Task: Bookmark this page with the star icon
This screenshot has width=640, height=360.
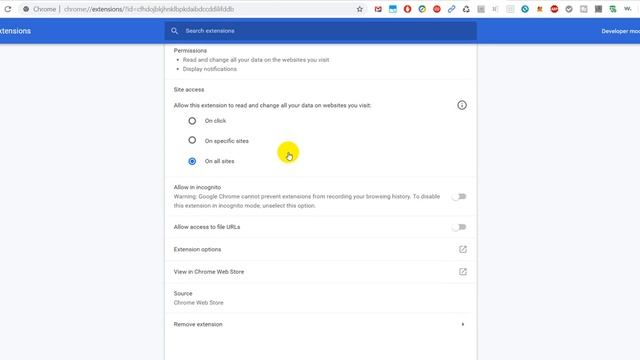Action: coord(360,9)
